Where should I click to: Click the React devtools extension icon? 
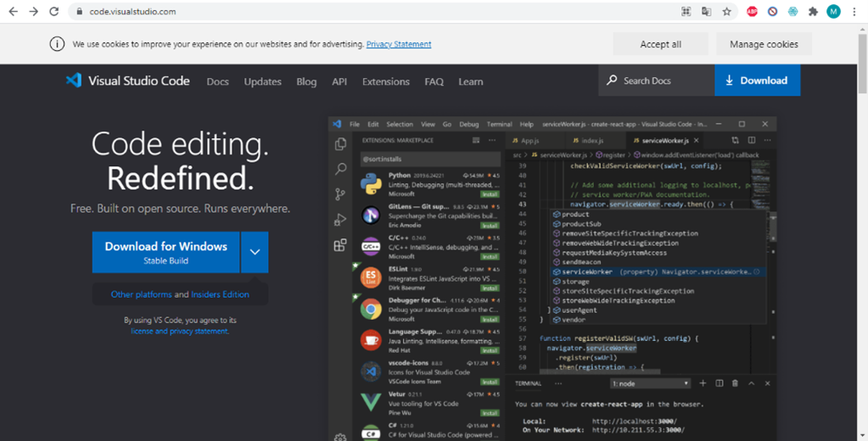click(792, 12)
